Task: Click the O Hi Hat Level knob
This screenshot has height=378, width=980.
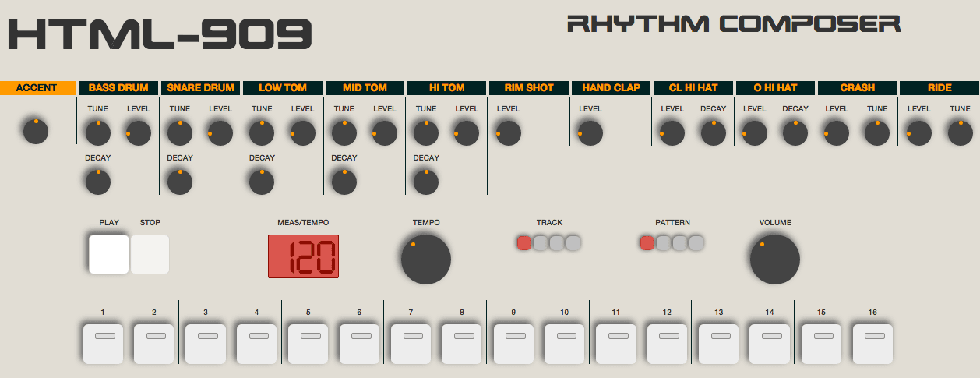Action: tap(755, 133)
